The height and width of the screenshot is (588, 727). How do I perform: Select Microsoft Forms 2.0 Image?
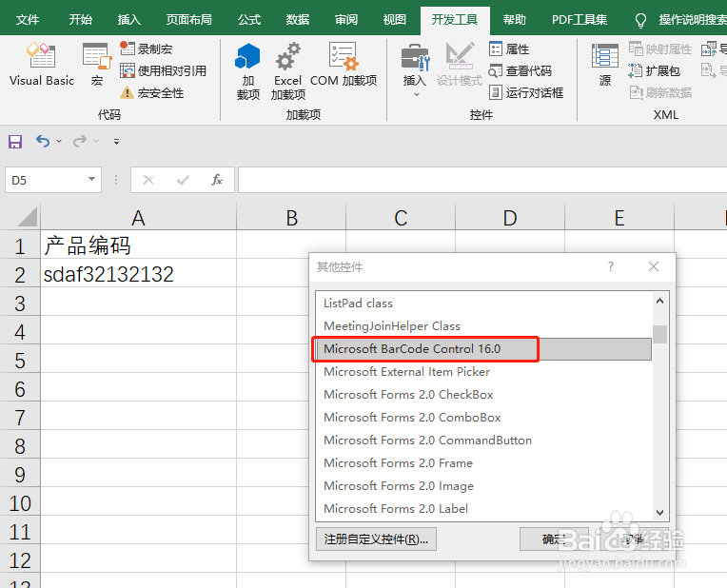coord(483,485)
